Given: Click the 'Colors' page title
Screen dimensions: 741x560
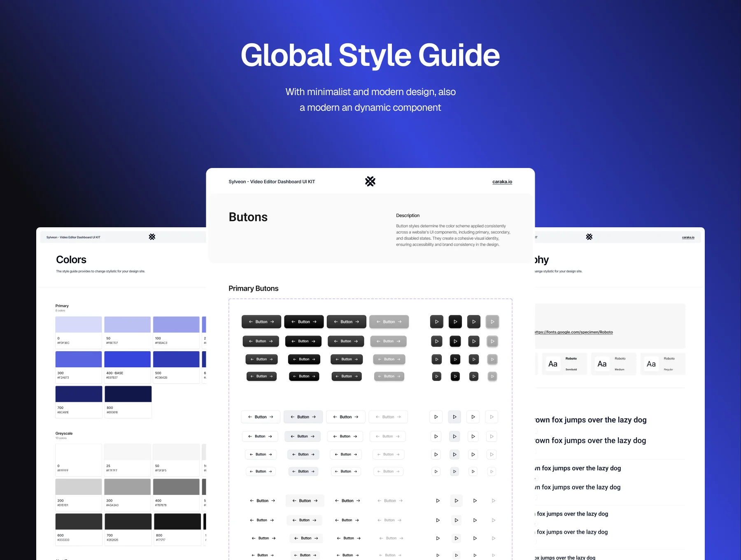Looking at the screenshot, I should pyautogui.click(x=71, y=260).
